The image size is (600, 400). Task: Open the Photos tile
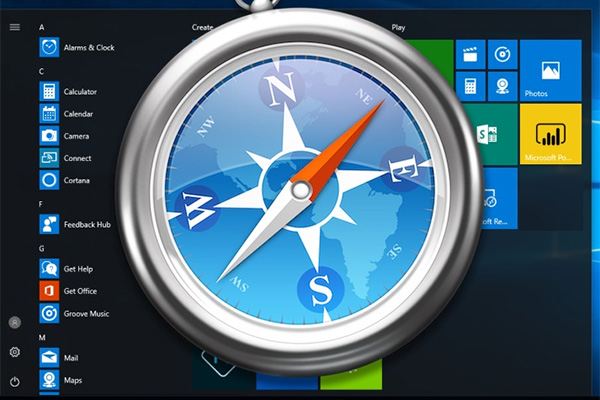[x=551, y=70]
